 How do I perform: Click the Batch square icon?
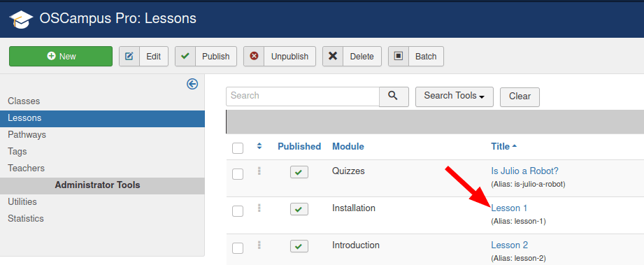399,57
